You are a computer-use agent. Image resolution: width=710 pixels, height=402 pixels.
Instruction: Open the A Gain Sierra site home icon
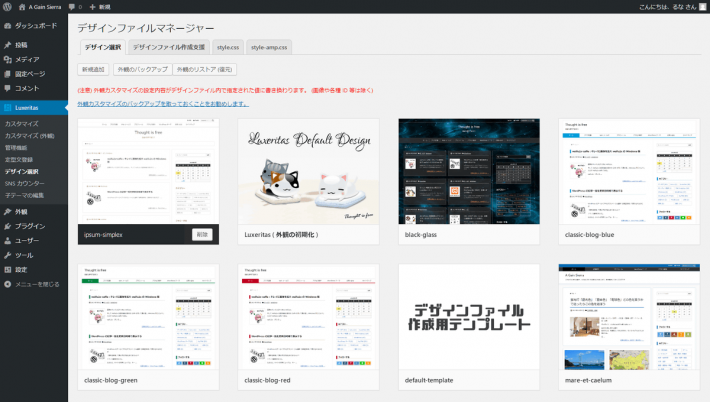22,6
